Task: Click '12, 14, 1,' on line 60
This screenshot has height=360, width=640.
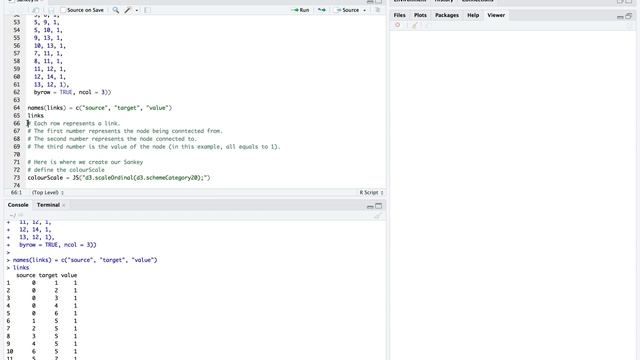Action: (49, 77)
